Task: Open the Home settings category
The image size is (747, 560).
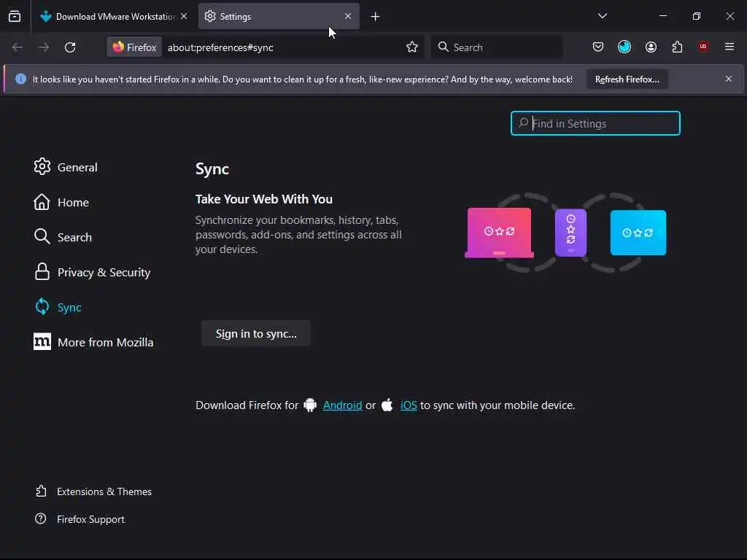Action: point(61,203)
